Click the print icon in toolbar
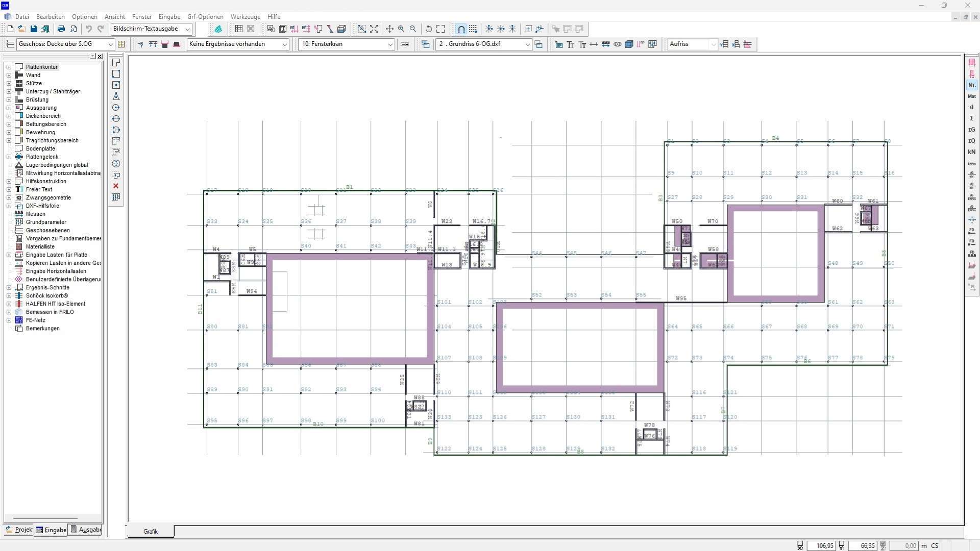This screenshot has width=980, height=551. [x=61, y=29]
